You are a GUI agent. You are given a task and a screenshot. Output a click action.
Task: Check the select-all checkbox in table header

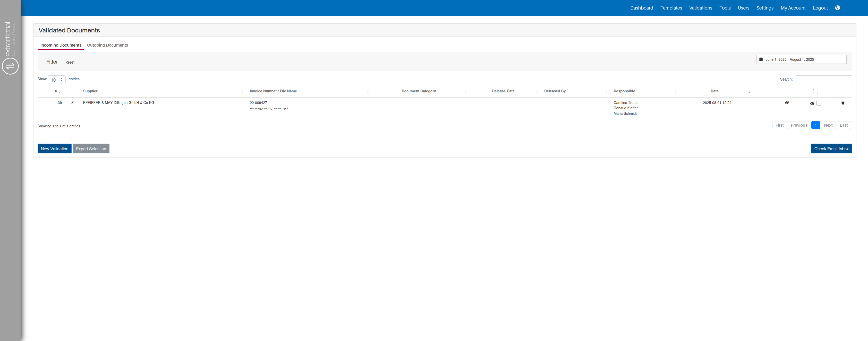[815, 91]
